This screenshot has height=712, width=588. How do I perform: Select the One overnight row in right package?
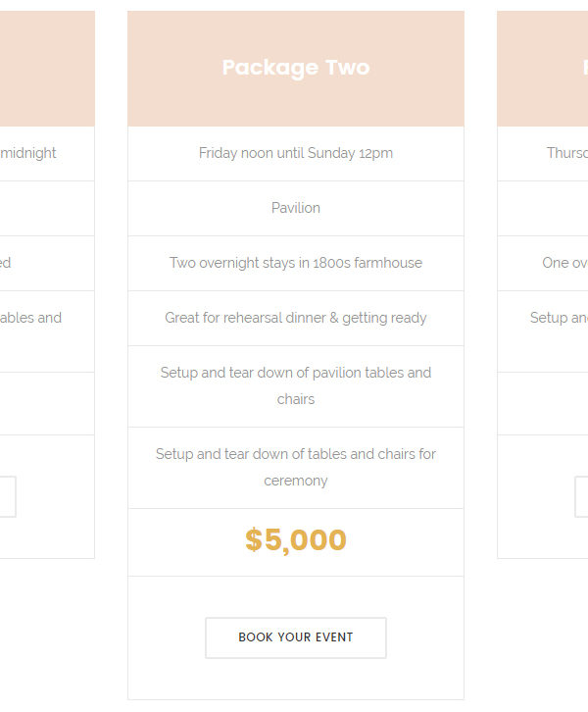point(543,263)
